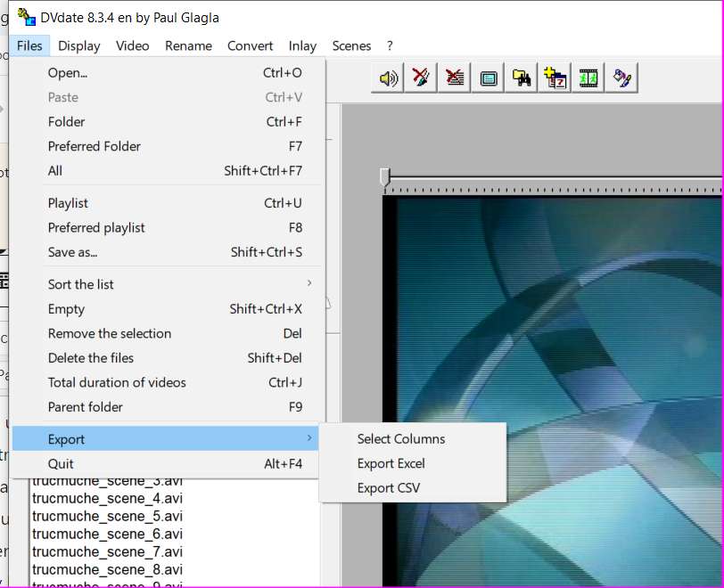Select trucmuche_scene_5.avi in the file list
The image size is (724, 588).
click(x=107, y=516)
